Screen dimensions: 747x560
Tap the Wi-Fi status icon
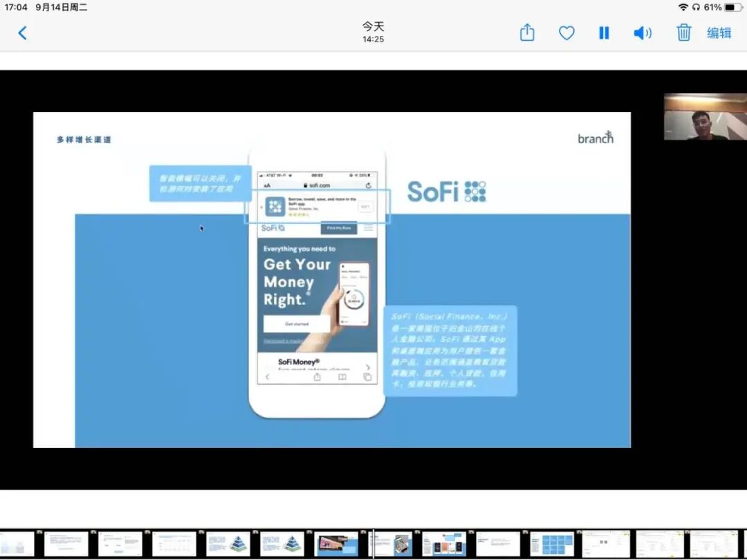pyautogui.click(x=683, y=7)
